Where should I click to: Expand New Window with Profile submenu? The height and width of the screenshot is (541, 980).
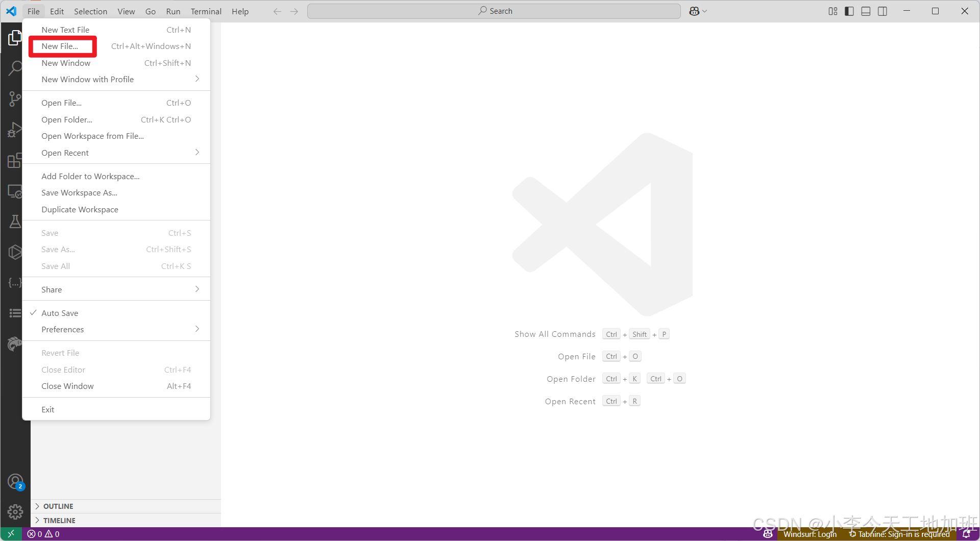click(x=116, y=79)
